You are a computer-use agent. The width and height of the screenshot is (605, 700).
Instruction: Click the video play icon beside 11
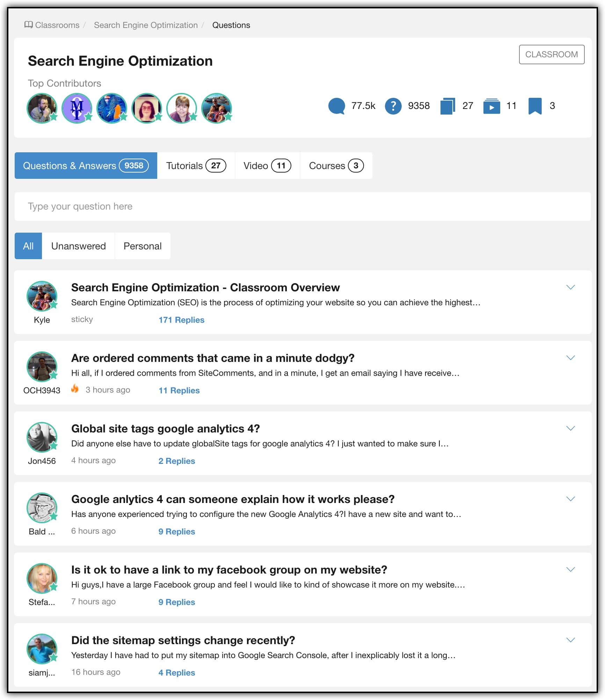click(491, 106)
